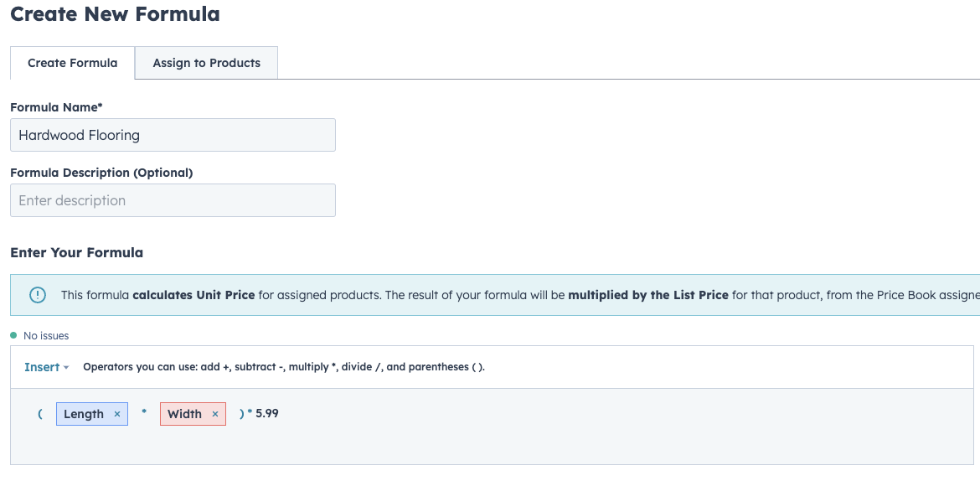Image resolution: width=980 pixels, height=481 pixels.
Task: Switch to the Create Formula tab
Action: coord(72,63)
